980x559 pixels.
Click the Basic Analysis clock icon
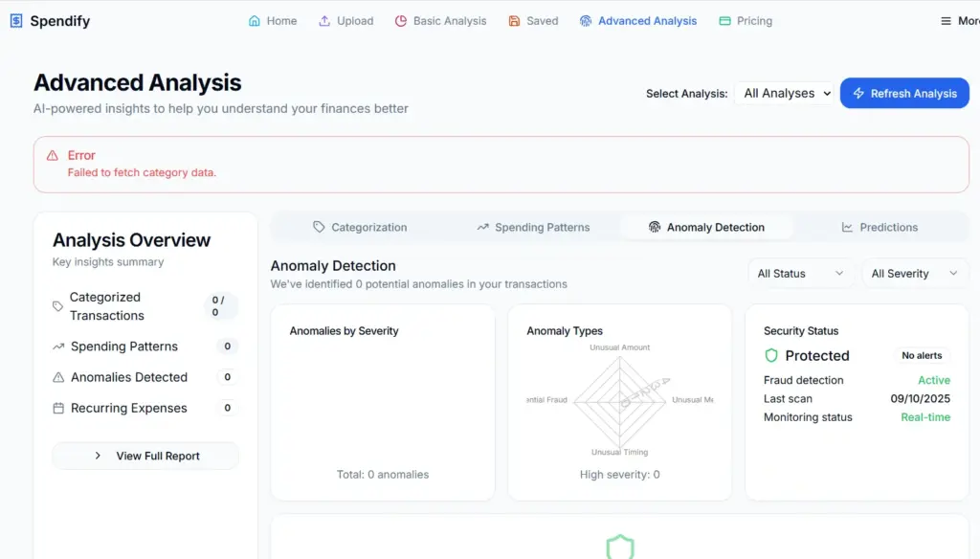401,19
